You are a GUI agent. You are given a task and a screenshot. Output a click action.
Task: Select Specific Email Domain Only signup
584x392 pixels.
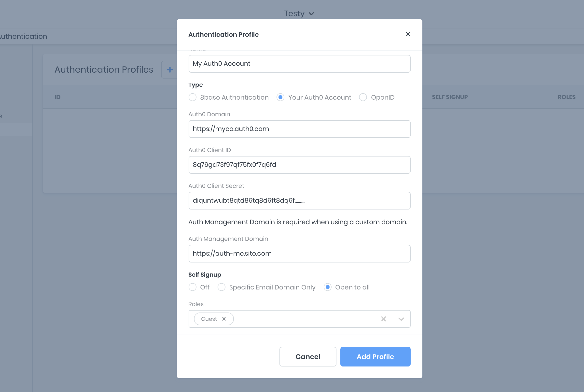coord(222,287)
